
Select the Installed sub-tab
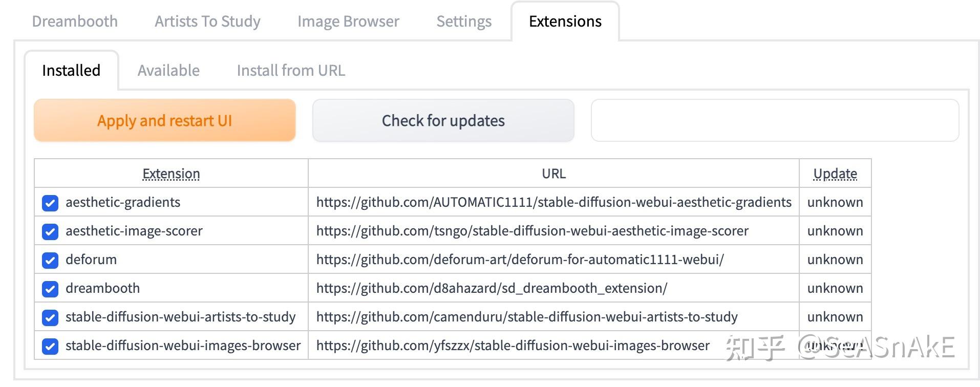click(71, 71)
